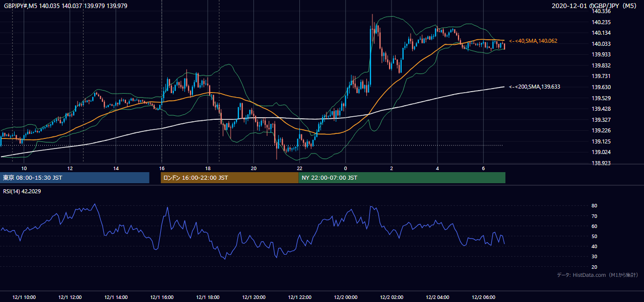Click the white '200,SMA,139.633' label
Screen dimensions: 644x302
[x=535, y=87]
